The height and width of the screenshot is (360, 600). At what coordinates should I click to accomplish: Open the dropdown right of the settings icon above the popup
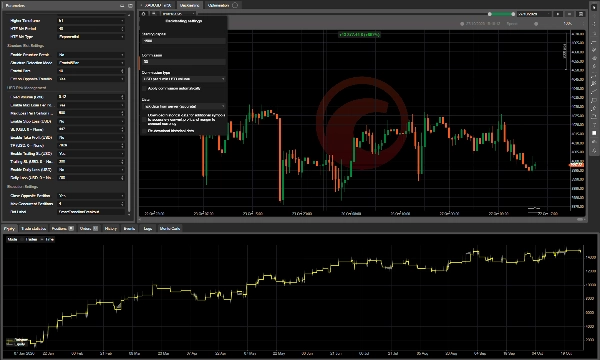178,14
